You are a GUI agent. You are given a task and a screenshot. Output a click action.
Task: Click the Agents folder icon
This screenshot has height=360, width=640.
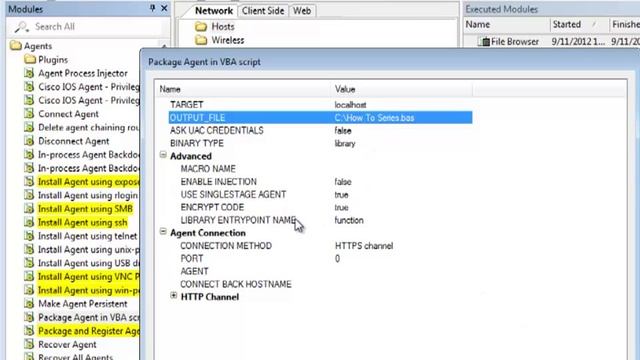(x=16, y=45)
